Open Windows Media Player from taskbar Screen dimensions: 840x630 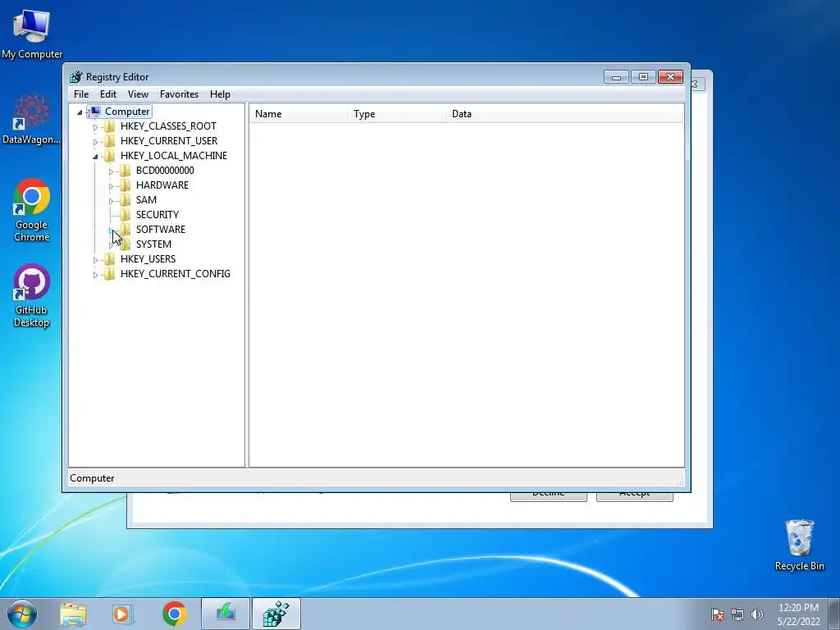pos(123,614)
